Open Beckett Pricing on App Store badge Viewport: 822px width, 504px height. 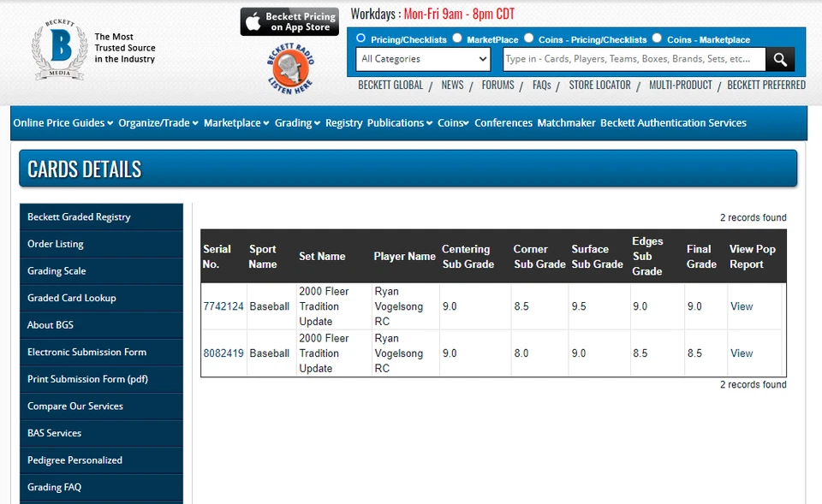point(289,21)
